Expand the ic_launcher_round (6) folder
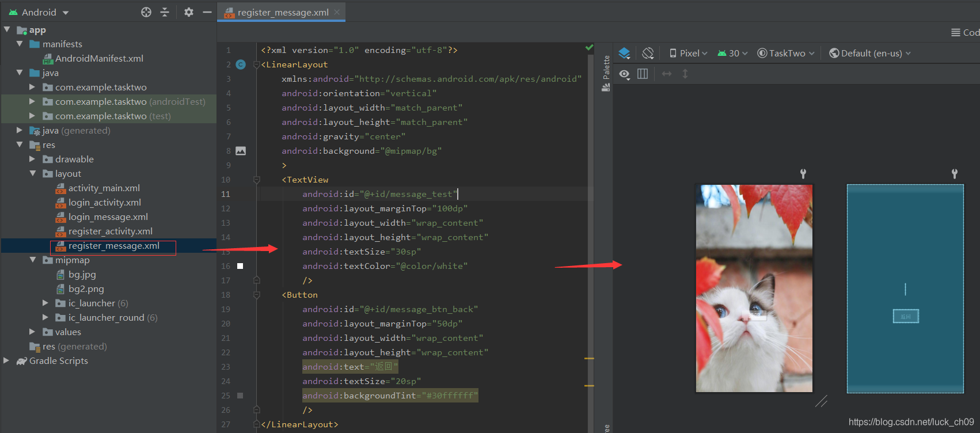This screenshot has height=433, width=980. pyautogui.click(x=45, y=317)
